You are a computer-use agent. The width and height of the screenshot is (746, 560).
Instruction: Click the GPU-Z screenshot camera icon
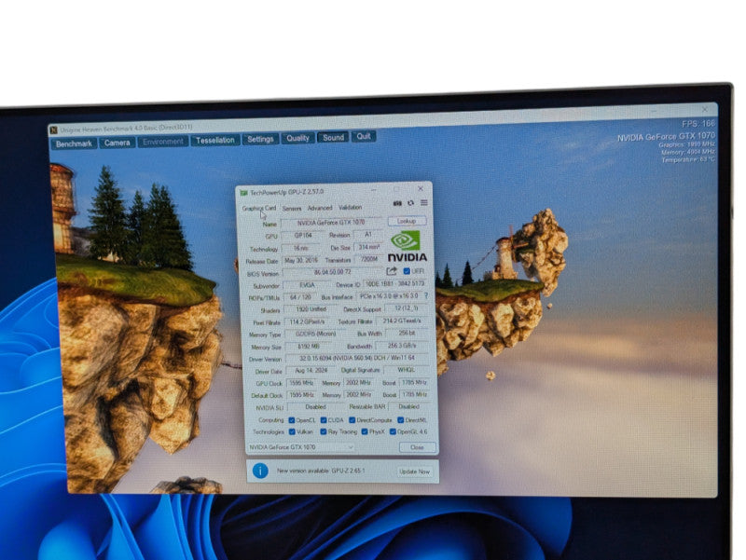tap(397, 203)
